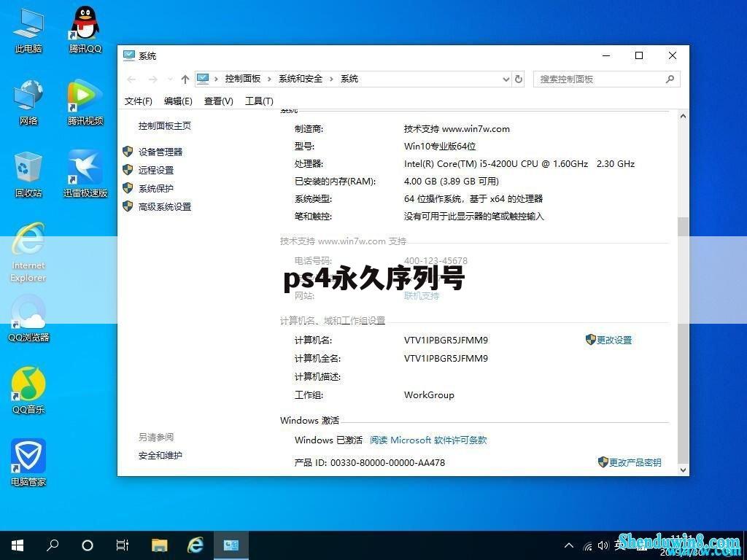Select the product ID 00330-80000-00000-AA478

(x=388, y=462)
